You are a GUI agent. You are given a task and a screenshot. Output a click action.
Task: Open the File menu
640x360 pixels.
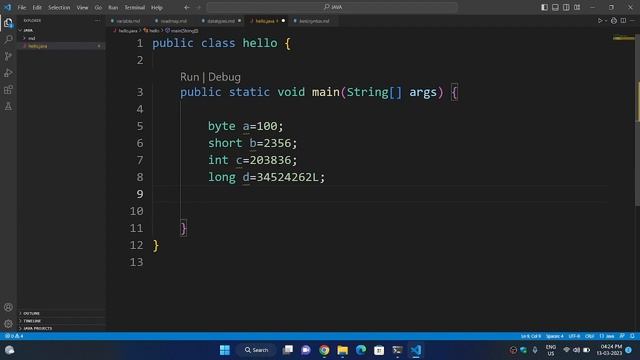point(22,7)
